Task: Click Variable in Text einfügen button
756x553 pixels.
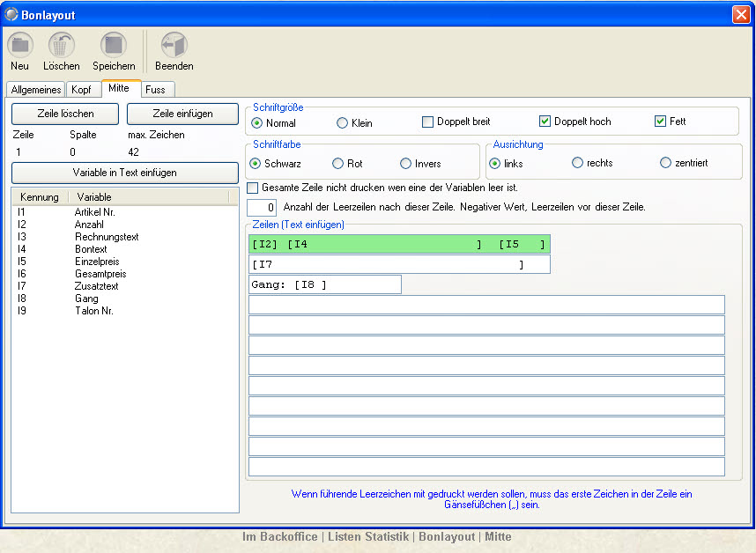Action: [124, 173]
